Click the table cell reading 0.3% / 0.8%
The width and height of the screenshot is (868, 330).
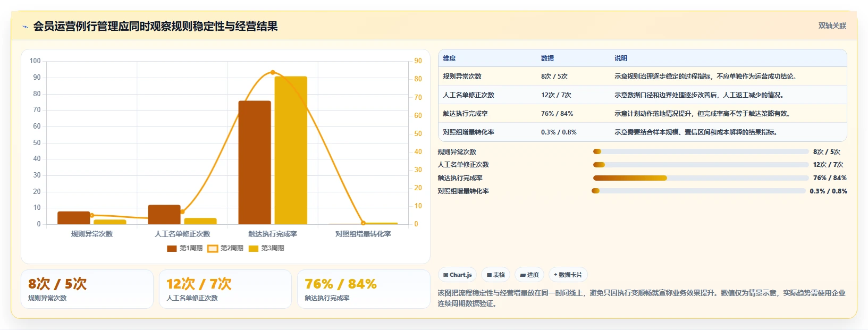point(559,132)
